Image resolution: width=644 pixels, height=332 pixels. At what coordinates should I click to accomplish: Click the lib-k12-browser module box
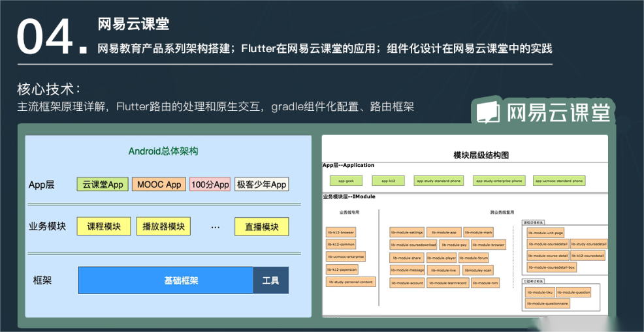[341, 232]
